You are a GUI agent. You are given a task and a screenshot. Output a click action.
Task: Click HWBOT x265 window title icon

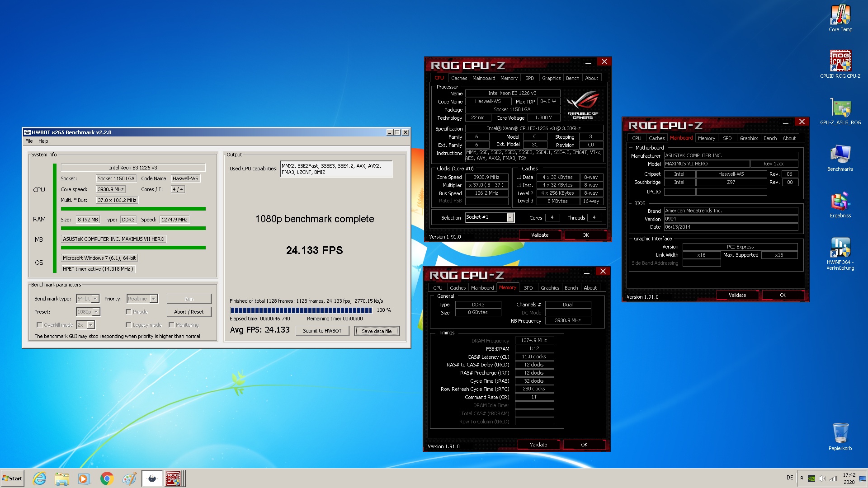(x=27, y=132)
